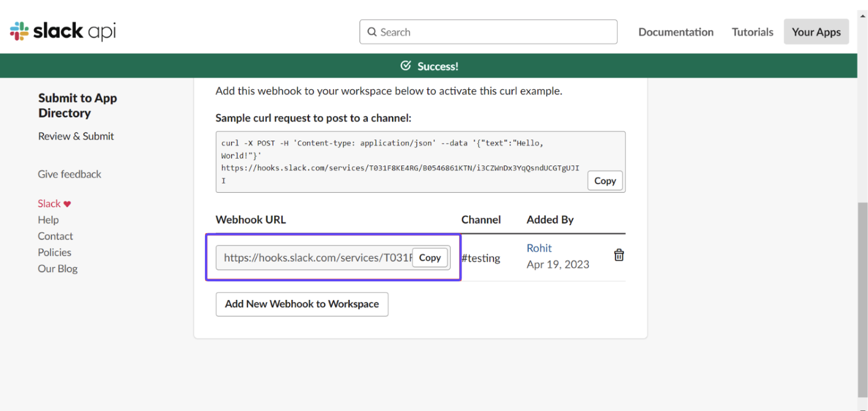Visit Our Blog

click(57, 268)
